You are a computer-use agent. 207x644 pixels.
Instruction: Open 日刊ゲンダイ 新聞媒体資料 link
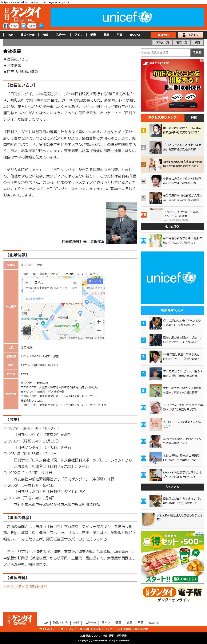coord(25,586)
